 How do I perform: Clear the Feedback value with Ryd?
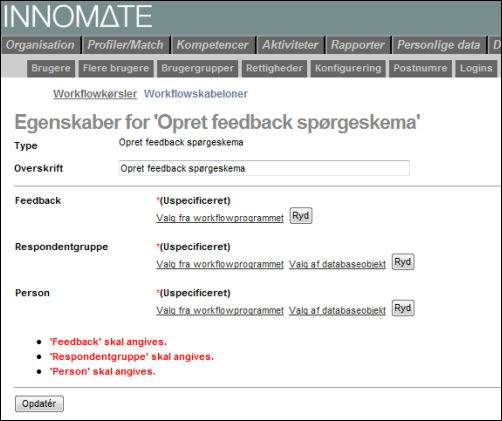point(301,216)
